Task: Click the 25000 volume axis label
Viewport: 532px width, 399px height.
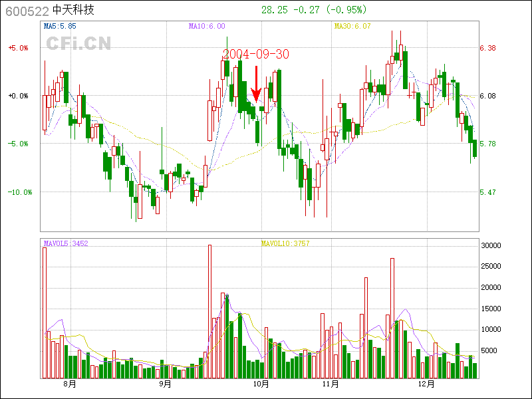Action: click(491, 267)
